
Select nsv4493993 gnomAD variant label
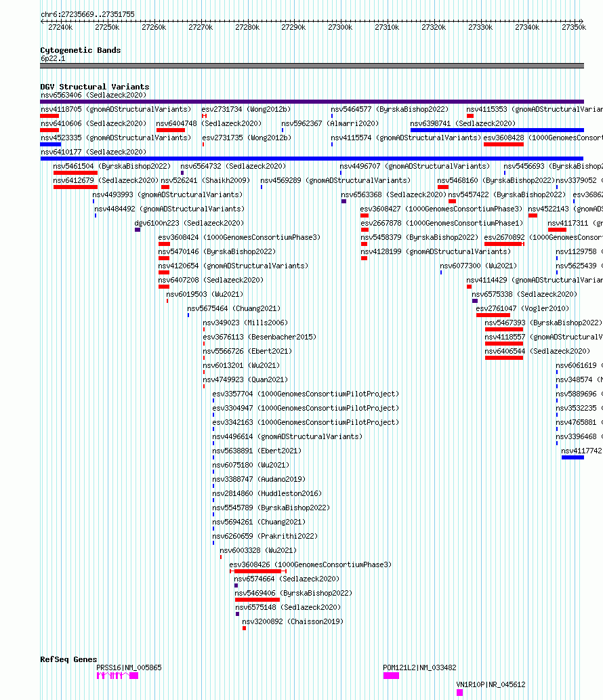point(167,195)
